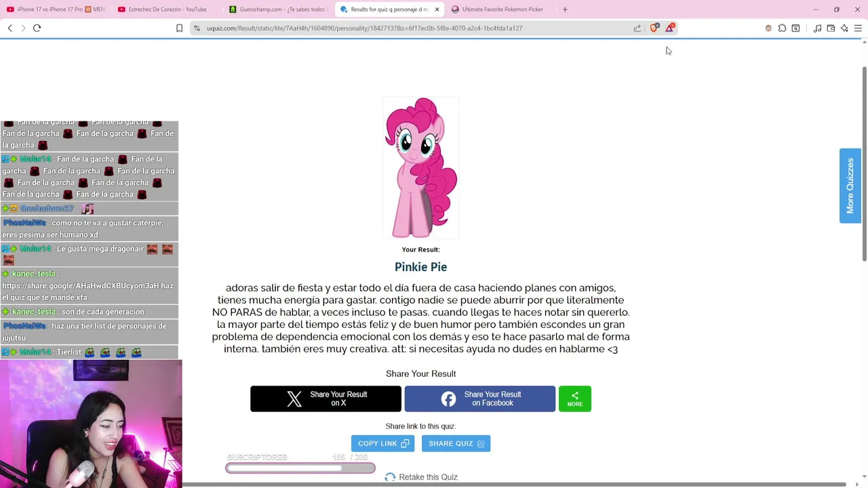Screen dimensions: 868x488
Task: Click 'Share Your Result' heading text
Action: [x=420, y=373]
